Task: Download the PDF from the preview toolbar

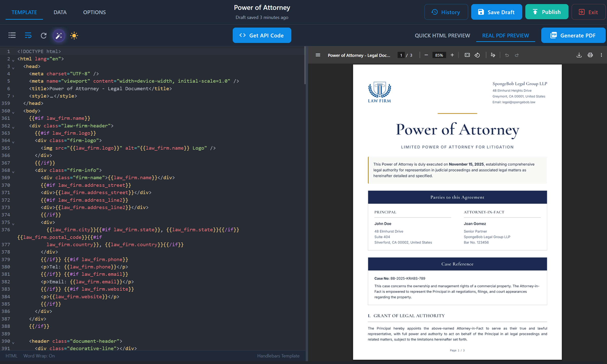Action: coord(579,55)
